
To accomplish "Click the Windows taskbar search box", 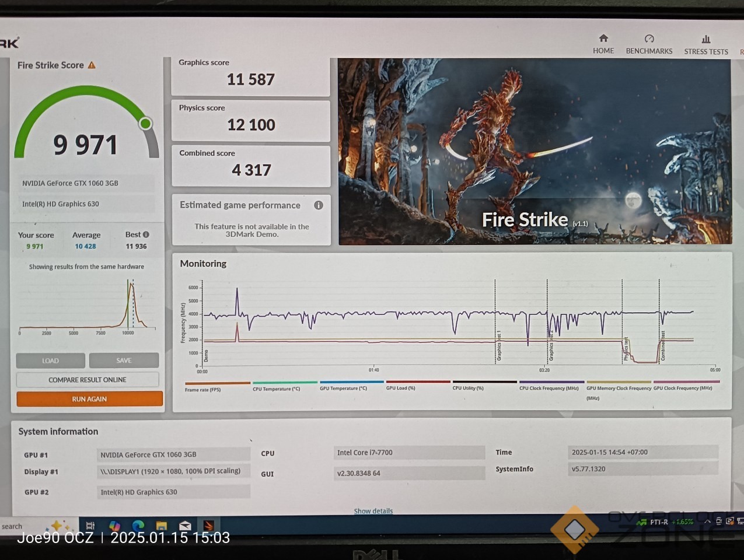I will [11, 526].
